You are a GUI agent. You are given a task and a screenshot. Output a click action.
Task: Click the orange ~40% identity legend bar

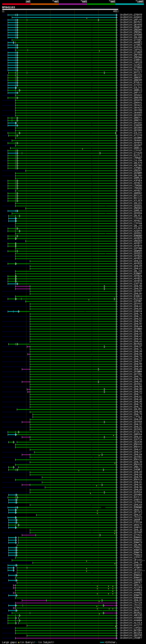tap(45, 4)
